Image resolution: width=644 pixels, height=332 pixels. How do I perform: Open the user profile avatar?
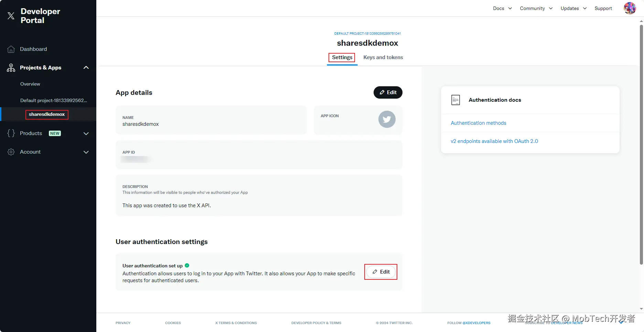pyautogui.click(x=630, y=8)
